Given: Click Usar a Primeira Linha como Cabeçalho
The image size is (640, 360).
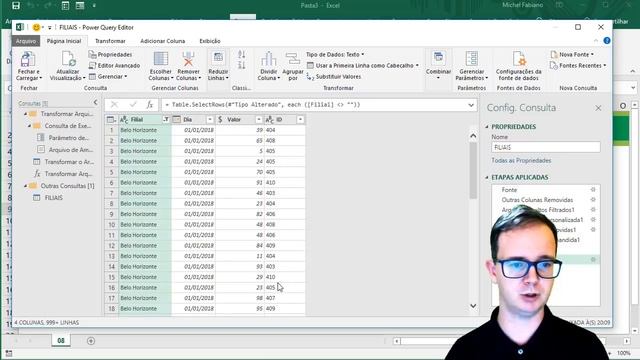Looking at the screenshot, I should tap(362, 65).
